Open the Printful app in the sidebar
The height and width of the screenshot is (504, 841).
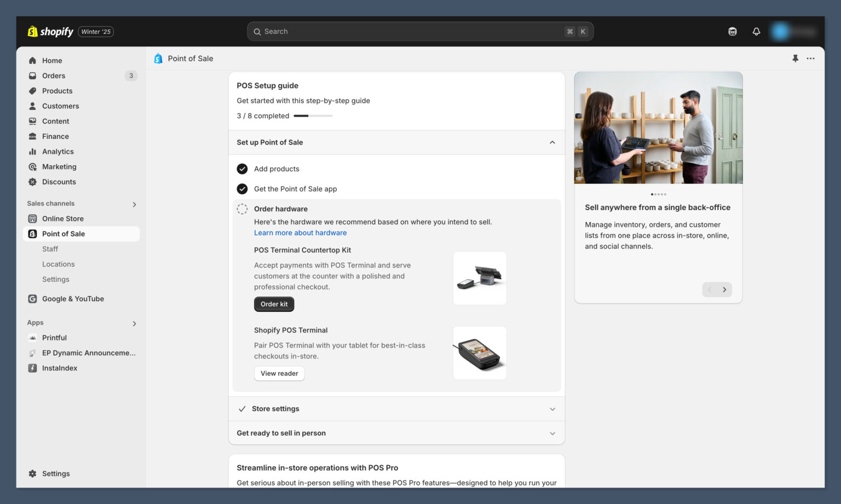54,338
